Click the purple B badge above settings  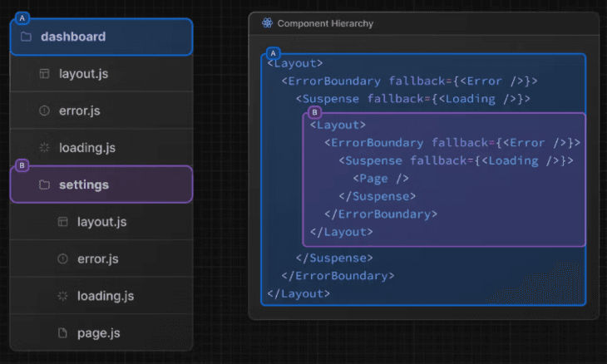(22, 165)
